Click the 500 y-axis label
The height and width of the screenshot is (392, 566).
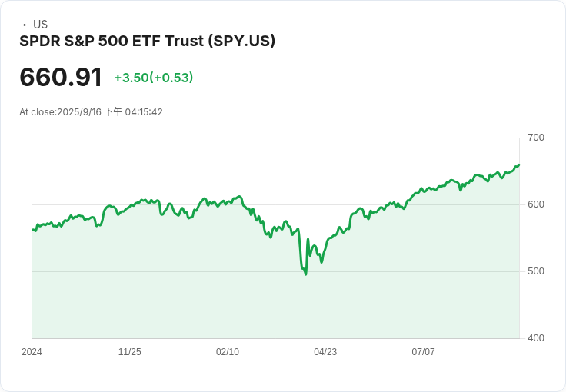click(x=536, y=271)
